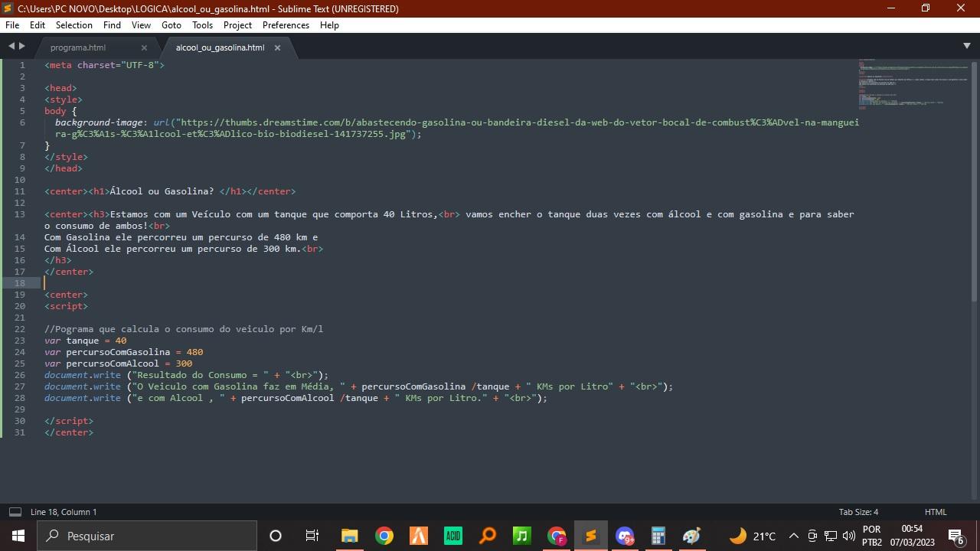Click the heading Álcool ou Gasolina?
980x551 pixels.
point(162,191)
